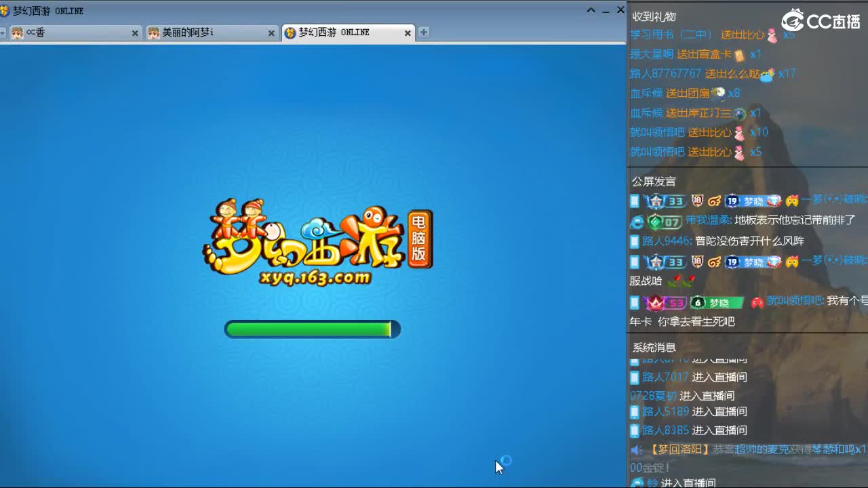Close the cc香 tab
The height and width of the screenshot is (488, 868).
pyautogui.click(x=135, y=33)
